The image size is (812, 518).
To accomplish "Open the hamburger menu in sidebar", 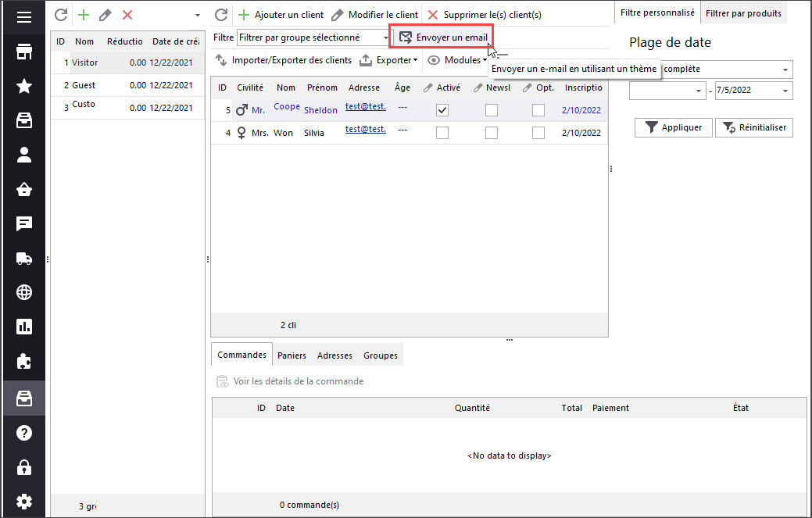I will pyautogui.click(x=23, y=17).
